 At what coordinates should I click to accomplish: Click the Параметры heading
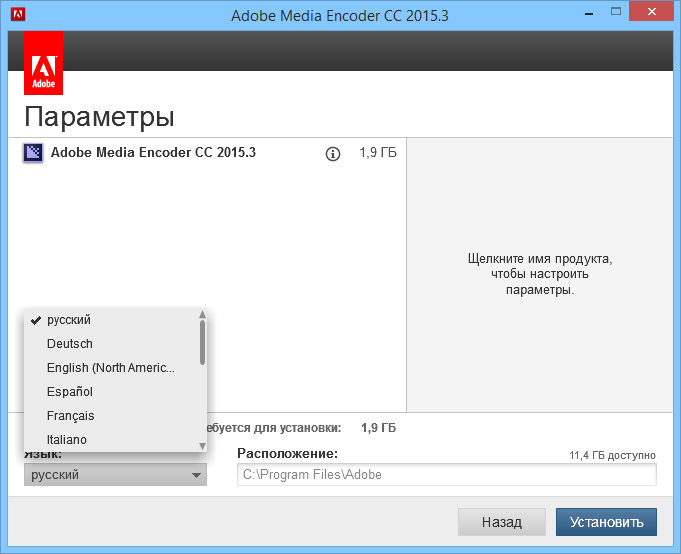tap(99, 116)
